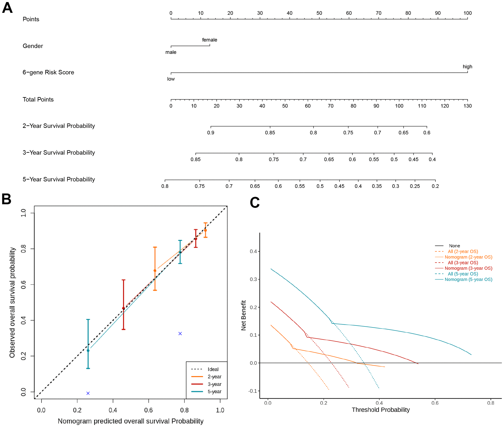
Task: Click 0.85 on 3-Year survival scale
Action: click(x=195, y=159)
